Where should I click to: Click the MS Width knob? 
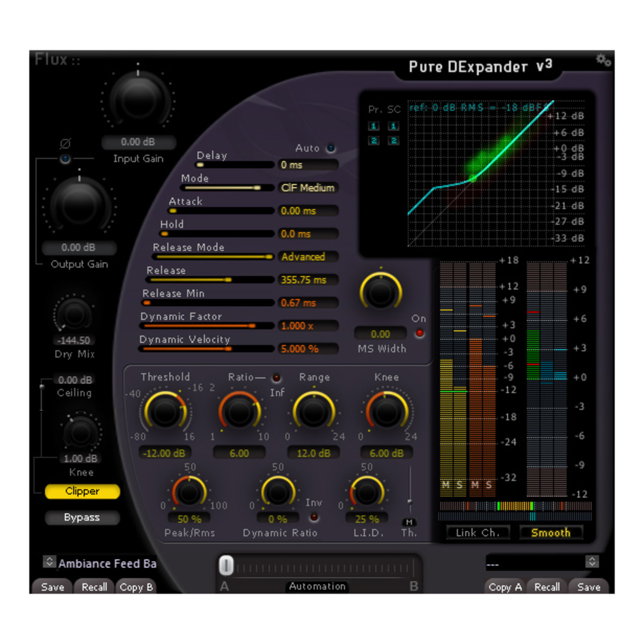click(380, 292)
